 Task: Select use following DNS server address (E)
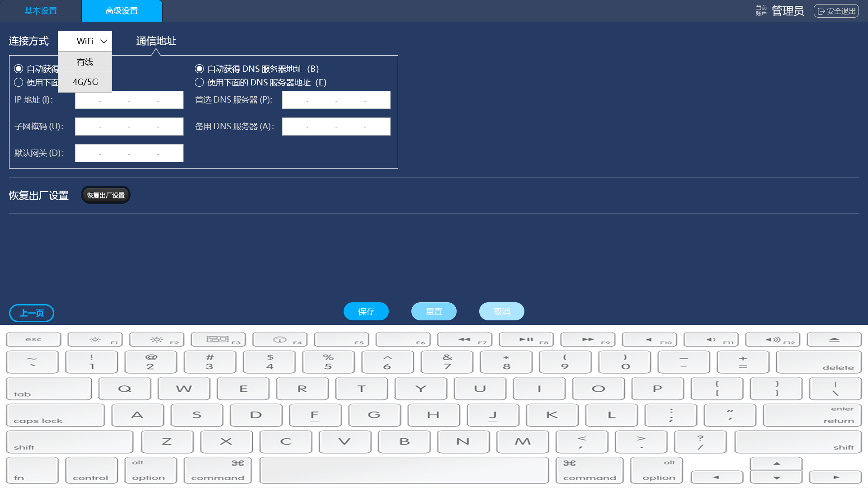coord(199,82)
